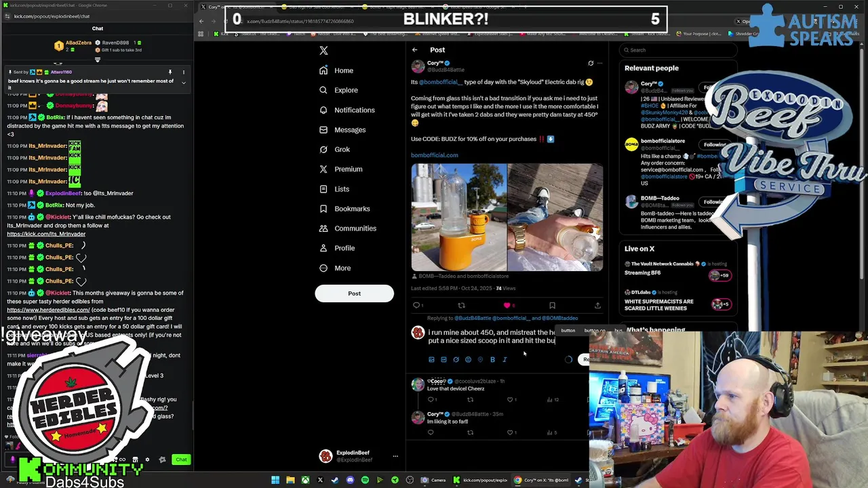Image resolution: width=868 pixels, height=488 pixels.
Task: Click the blue Post button
Action: tap(354, 293)
